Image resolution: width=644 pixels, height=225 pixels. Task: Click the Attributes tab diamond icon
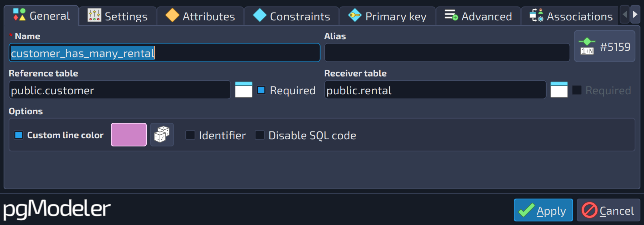tap(172, 15)
